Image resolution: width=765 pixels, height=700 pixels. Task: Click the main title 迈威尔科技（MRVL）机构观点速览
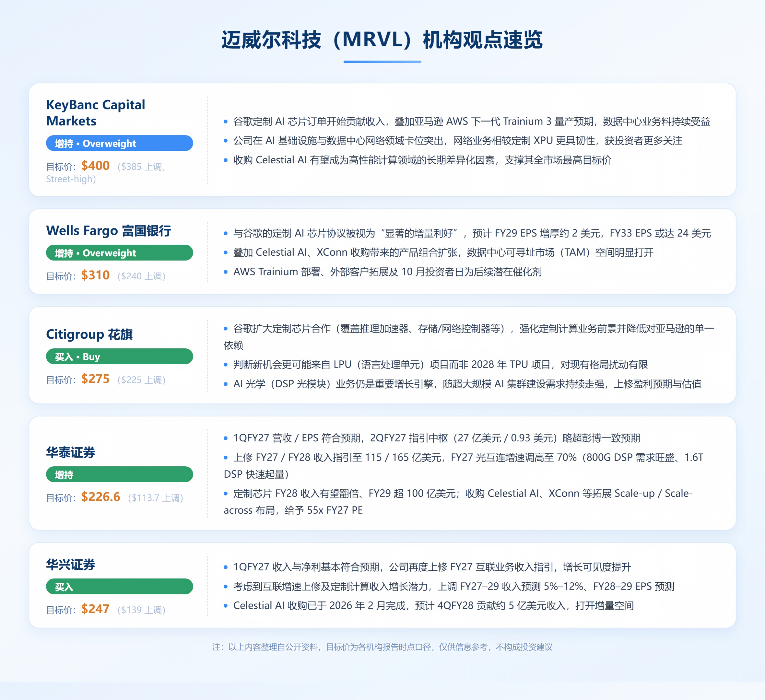pos(382,40)
